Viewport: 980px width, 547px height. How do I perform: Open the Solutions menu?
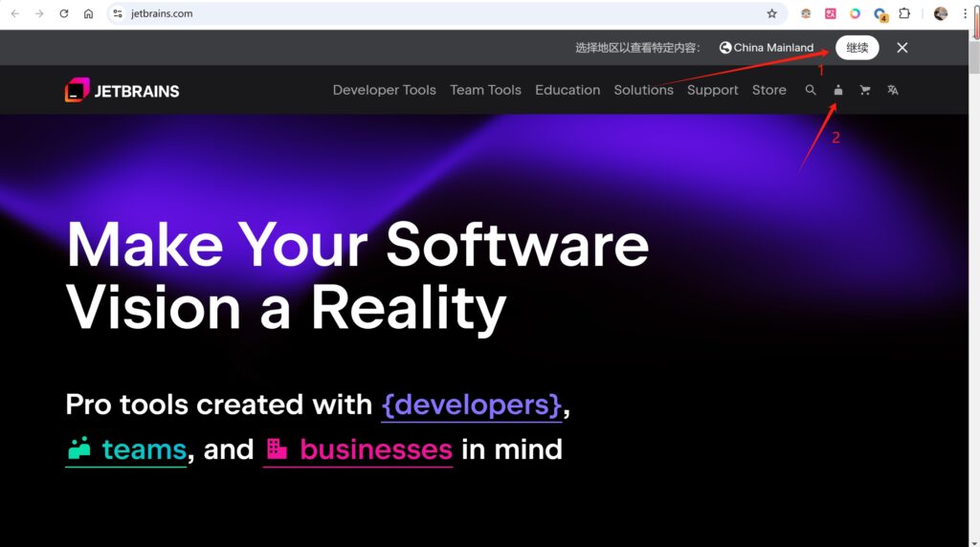point(644,90)
